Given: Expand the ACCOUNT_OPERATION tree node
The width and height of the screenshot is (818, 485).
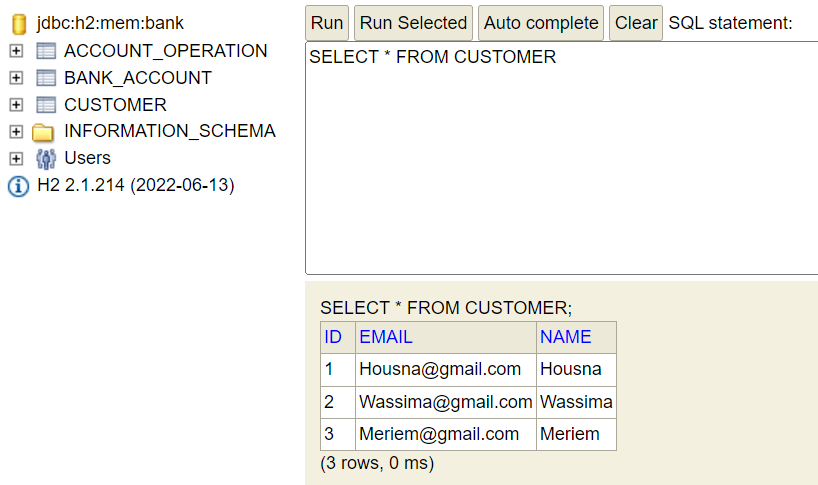Looking at the screenshot, I should pos(16,51).
